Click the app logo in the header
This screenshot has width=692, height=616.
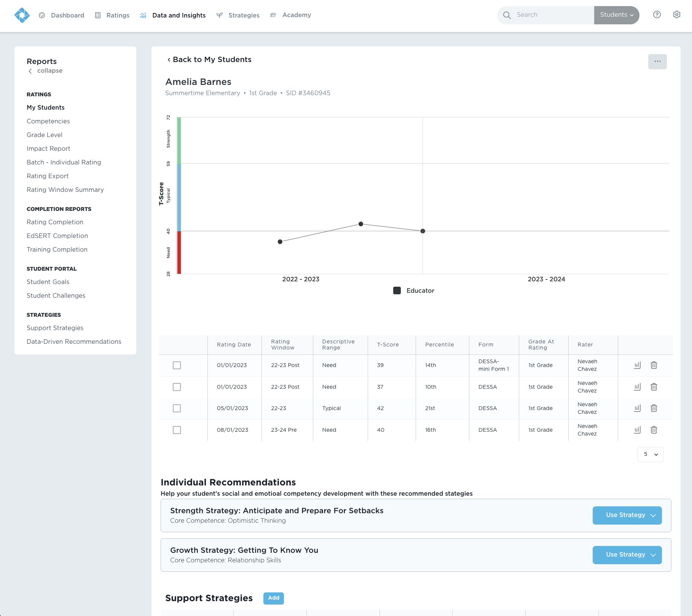(22, 15)
